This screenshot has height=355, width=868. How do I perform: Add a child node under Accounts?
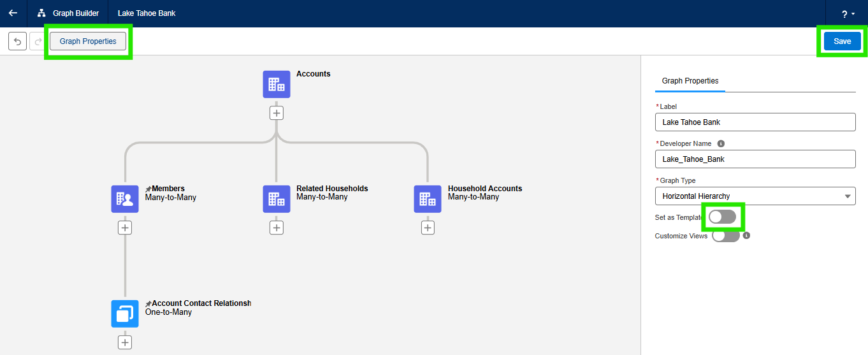[276, 113]
